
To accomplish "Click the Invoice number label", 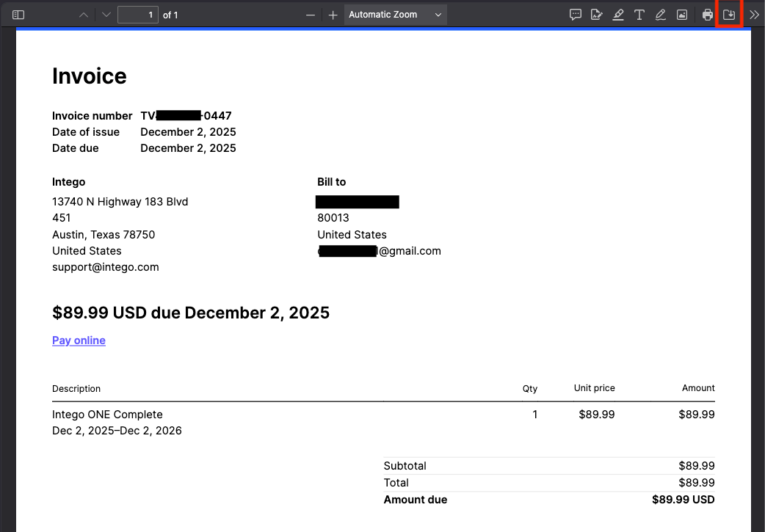I will coord(93,116).
